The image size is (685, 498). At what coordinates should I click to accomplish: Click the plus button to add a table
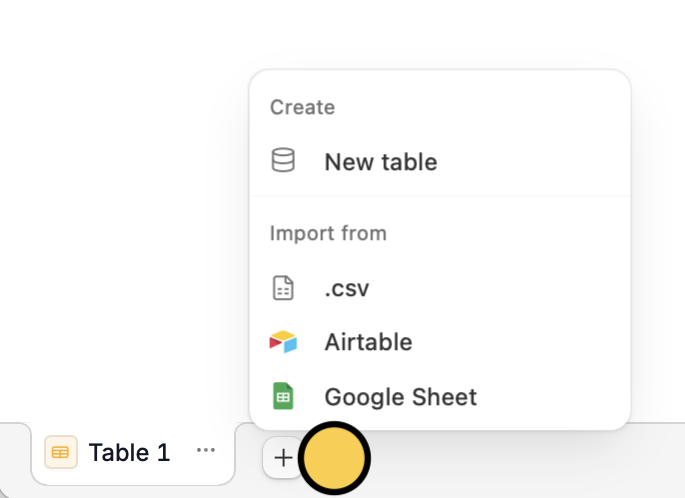(x=284, y=458)
